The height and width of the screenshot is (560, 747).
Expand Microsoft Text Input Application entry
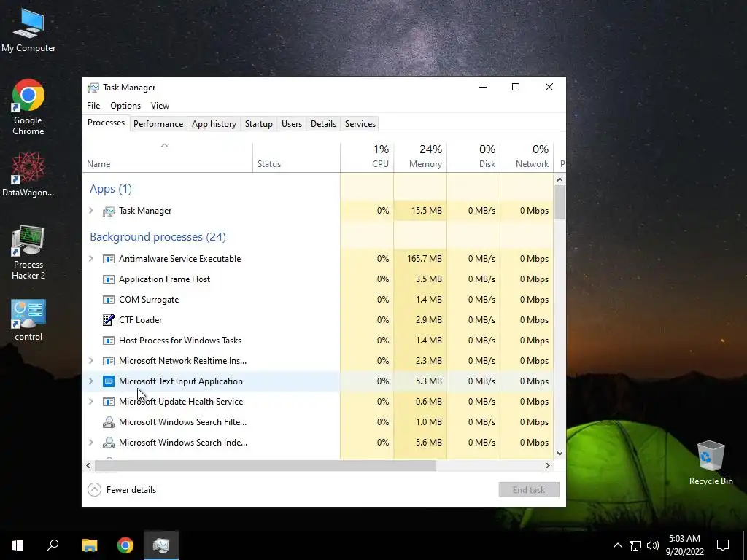(91, 381)
